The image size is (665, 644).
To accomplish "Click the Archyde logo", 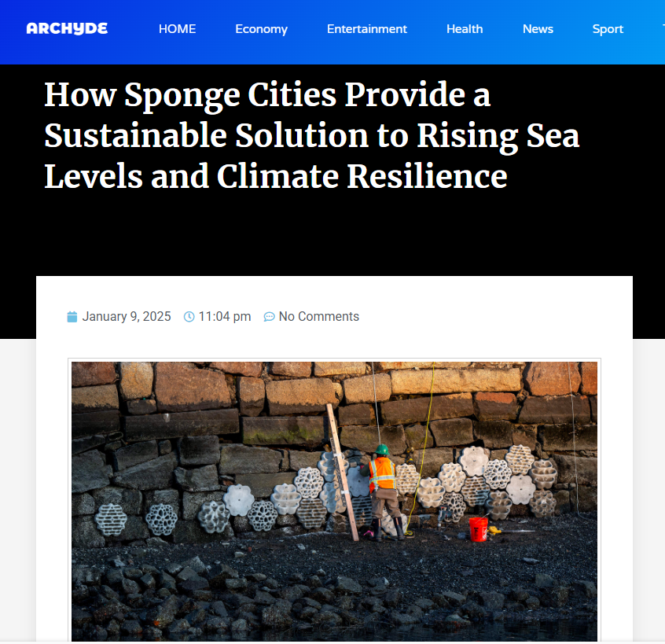I will (67, 28).
